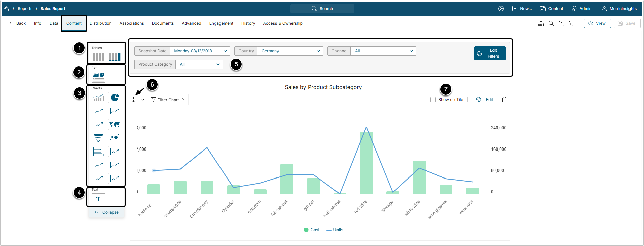Image resolution: width=644 pixels, height=246 pixels.
Task: Pick the bubble chart icon
Action: pos(115,138)
